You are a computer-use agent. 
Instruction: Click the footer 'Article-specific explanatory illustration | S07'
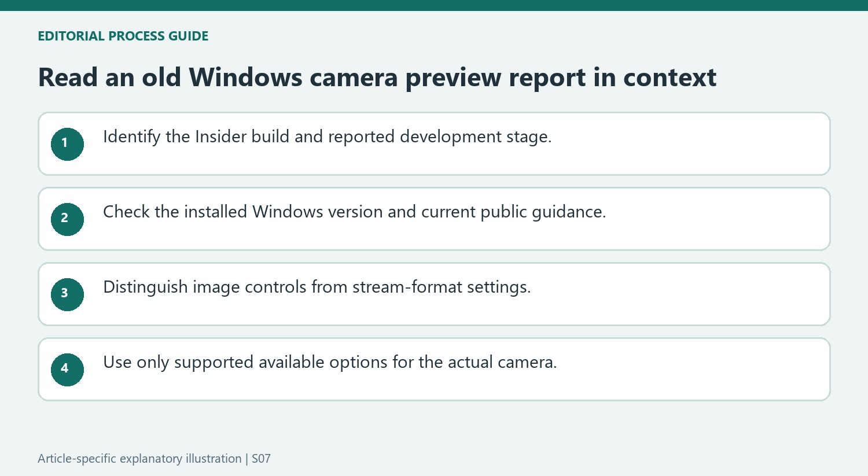(x=154, y=459)
